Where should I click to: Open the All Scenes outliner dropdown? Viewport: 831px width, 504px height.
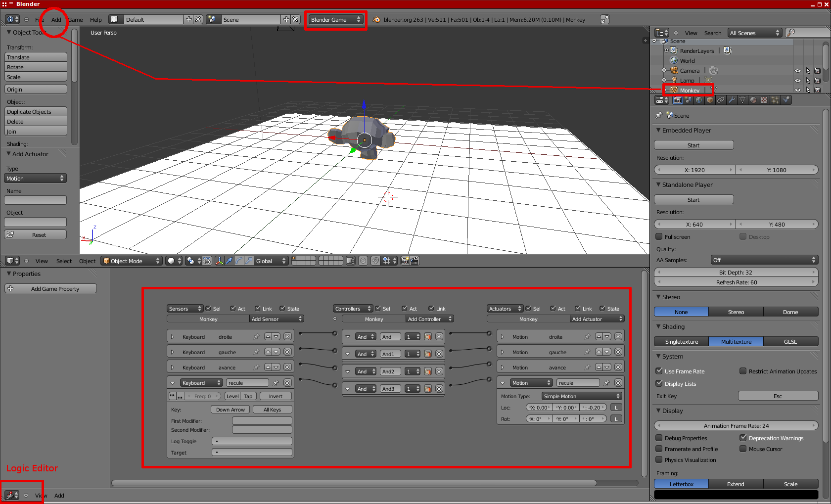[754, 33]
